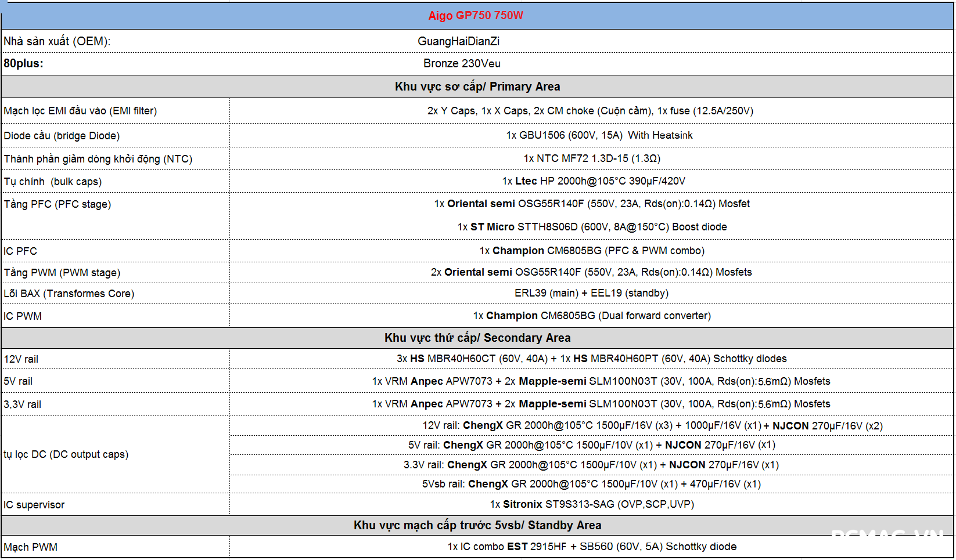Click the Dual forward converter cell
The height and width of the screenshot is (560, 956).
[591, 316]
